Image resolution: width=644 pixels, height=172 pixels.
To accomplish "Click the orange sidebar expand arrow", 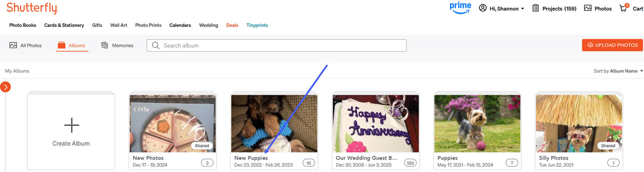I will pyautogui.click(x=5, y=87).
